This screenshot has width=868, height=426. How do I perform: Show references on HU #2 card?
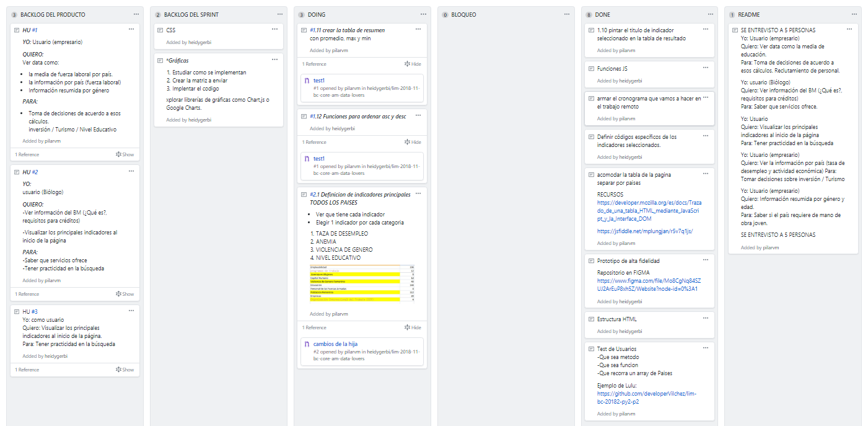[125, 294]
